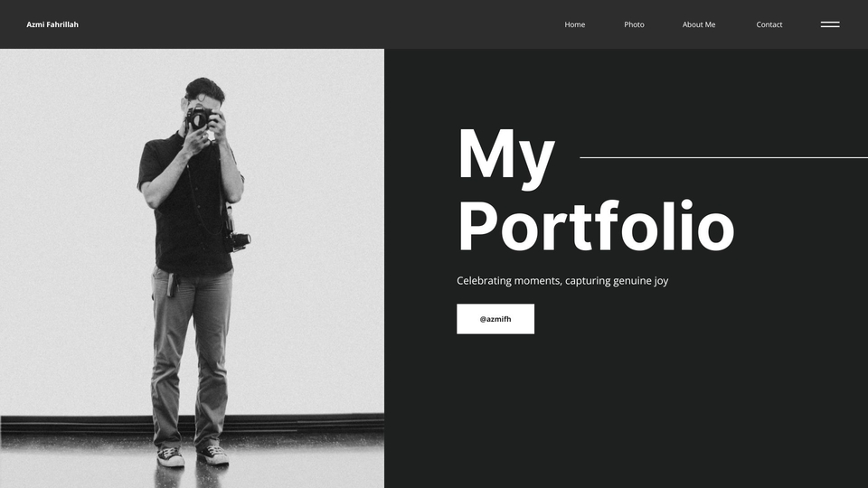Click the photographer's jeans in the photo
The image size is (868, 488).
(191, 354)
